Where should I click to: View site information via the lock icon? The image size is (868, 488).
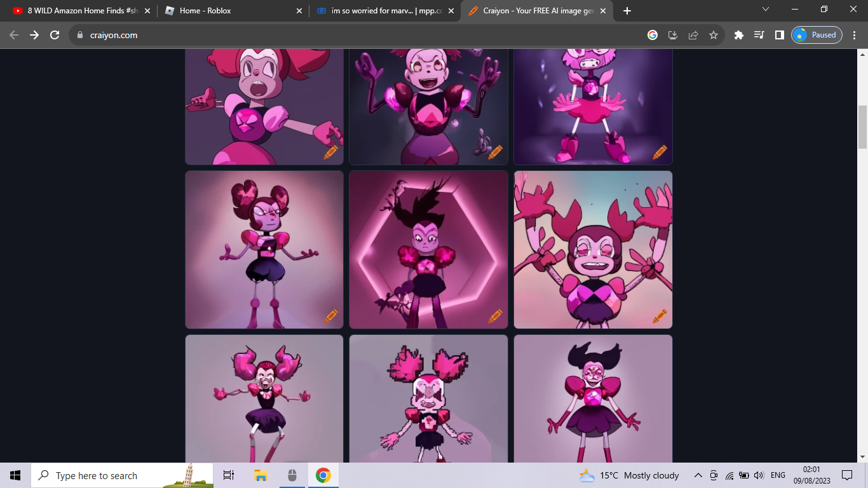80,35
